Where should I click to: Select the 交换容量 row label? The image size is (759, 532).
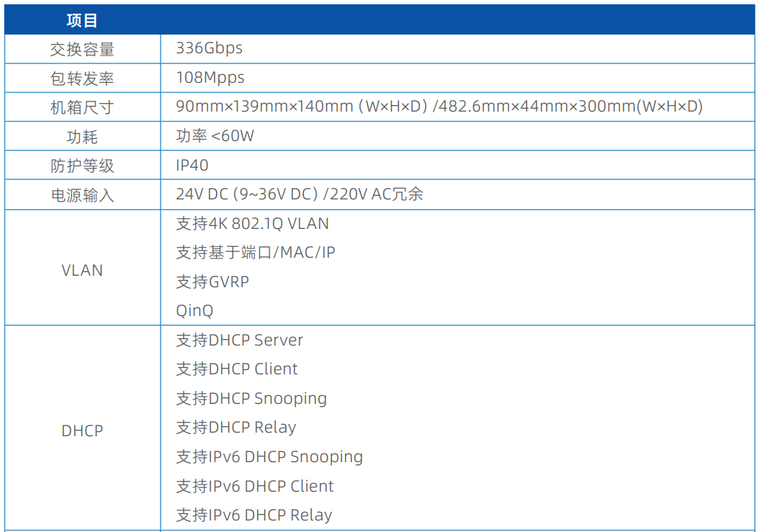point(82,49)
